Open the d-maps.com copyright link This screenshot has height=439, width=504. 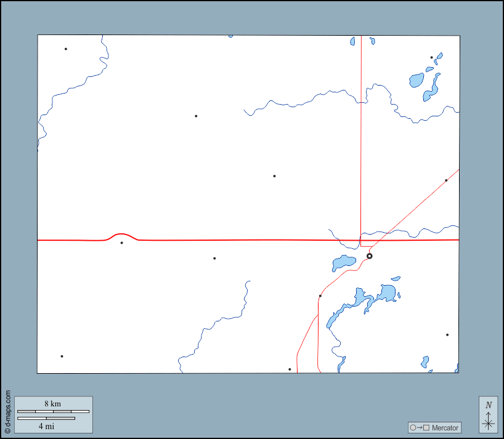click(x=7, y=413)
